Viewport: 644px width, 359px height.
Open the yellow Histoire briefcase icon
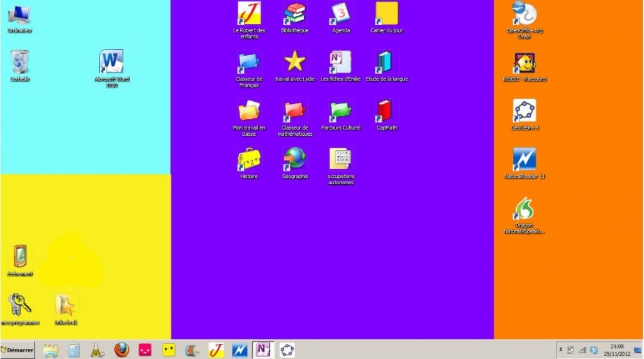coord(249,160)
